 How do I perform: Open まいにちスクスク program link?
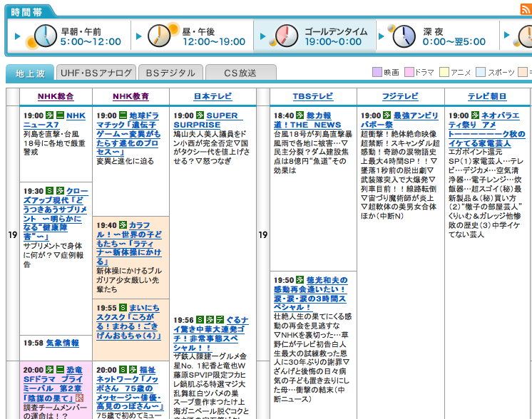(x=128, y=321)
